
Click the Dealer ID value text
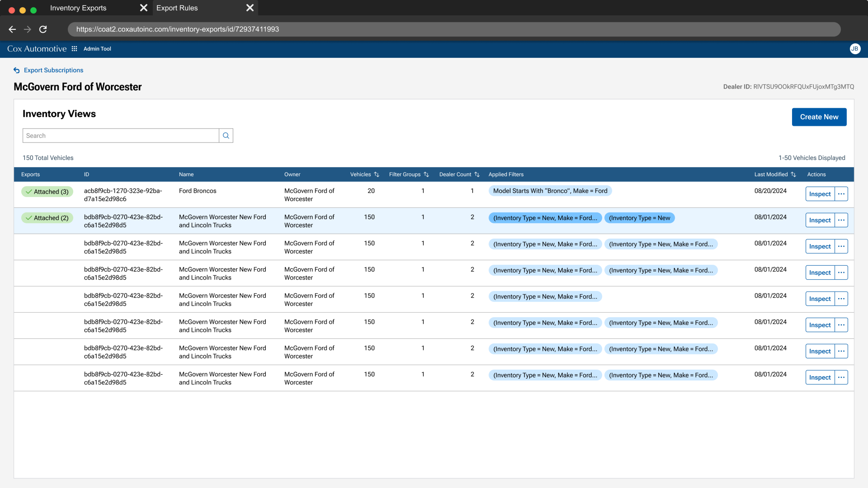(804, 87)
